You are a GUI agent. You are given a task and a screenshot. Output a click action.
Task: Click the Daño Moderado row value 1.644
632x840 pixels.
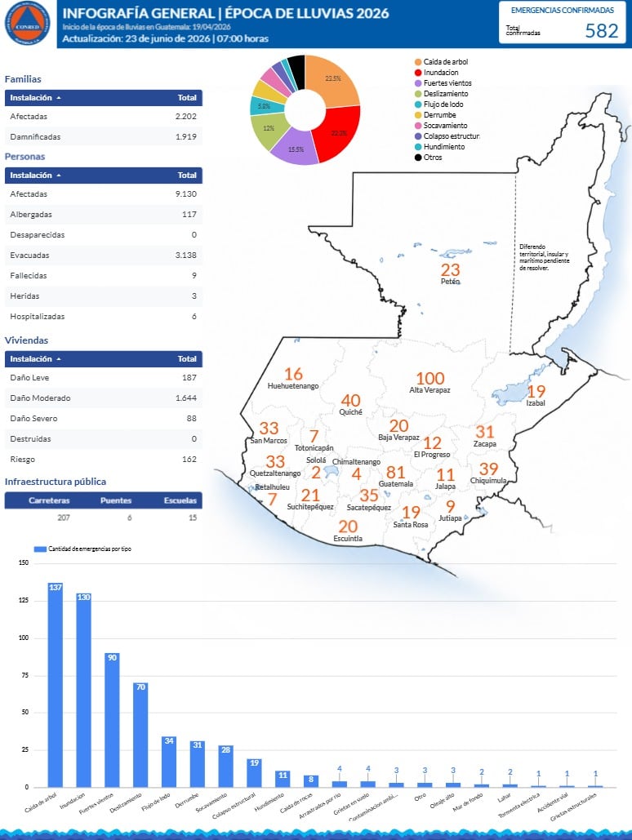coord(186,398)
